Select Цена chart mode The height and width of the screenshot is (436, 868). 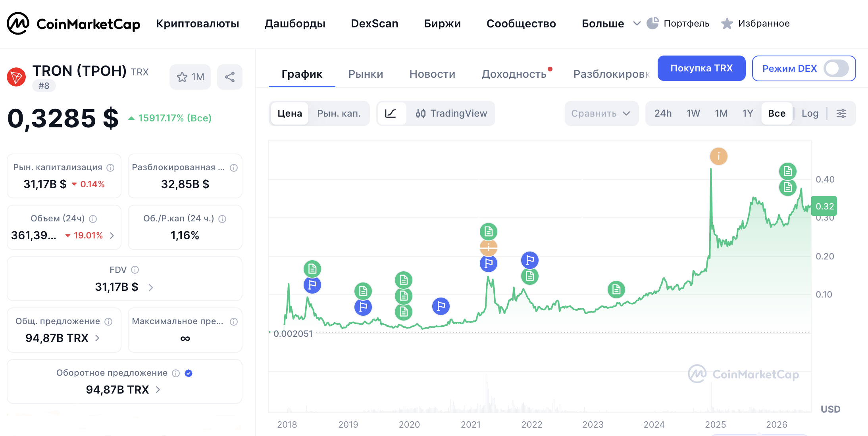(290, 113)
